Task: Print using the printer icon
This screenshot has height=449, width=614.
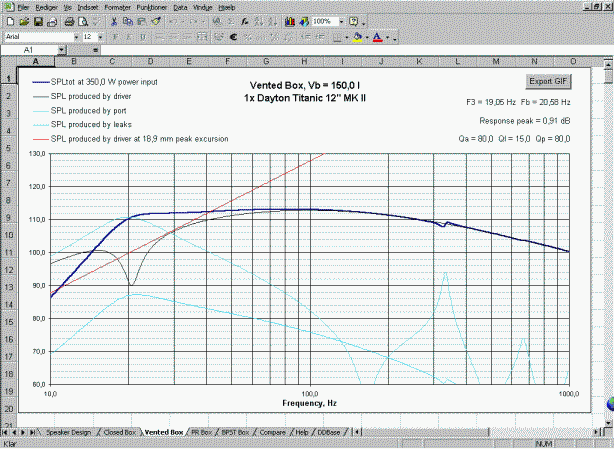Action: coord(69,22)
